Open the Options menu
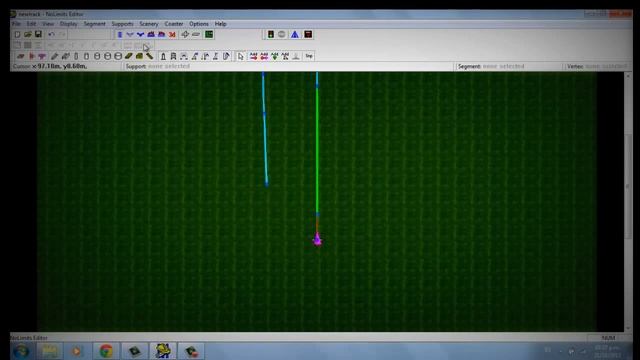Image resolution: width=640 pixels, height=360 pixels. [199, 24]
